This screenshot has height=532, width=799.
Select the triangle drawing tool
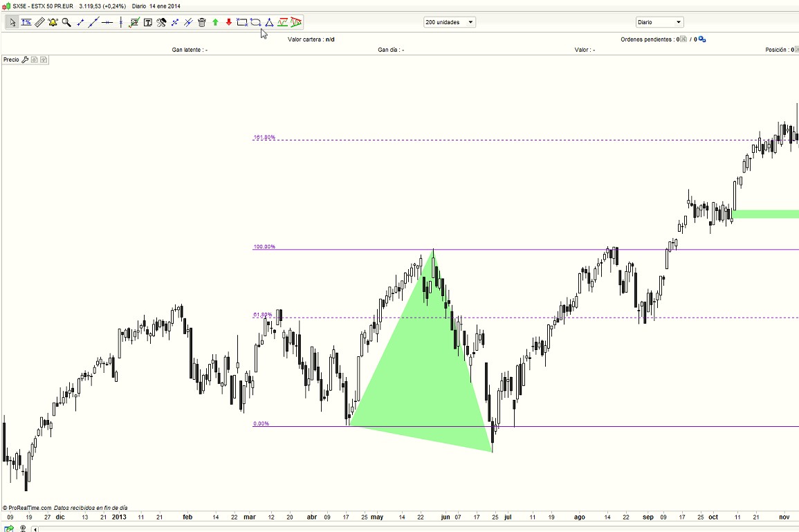pos(269,22)
